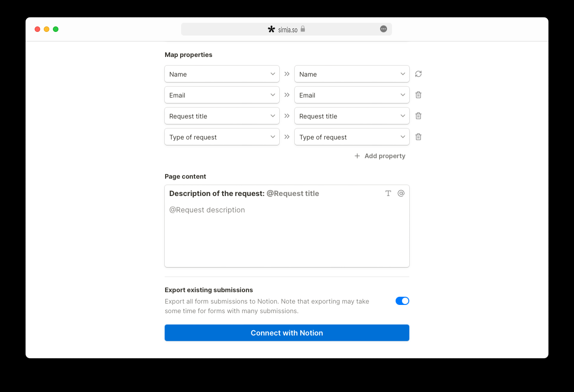The image size is (574, 392).
Task: Click the sirnia.so address bar
Action: pos(287,29)
